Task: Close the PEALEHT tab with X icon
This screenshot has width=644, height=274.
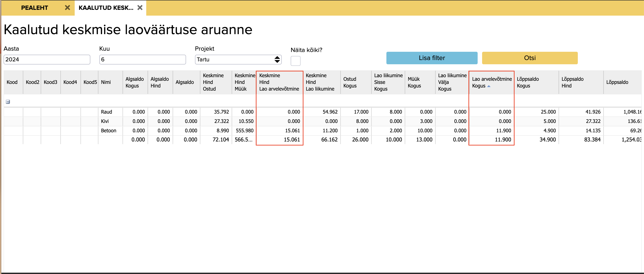Action: pos(67,8)
